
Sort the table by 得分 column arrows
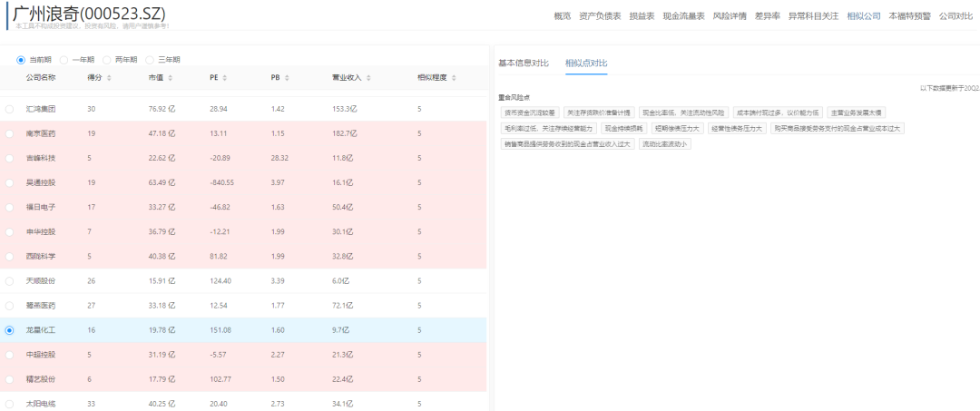110,78
